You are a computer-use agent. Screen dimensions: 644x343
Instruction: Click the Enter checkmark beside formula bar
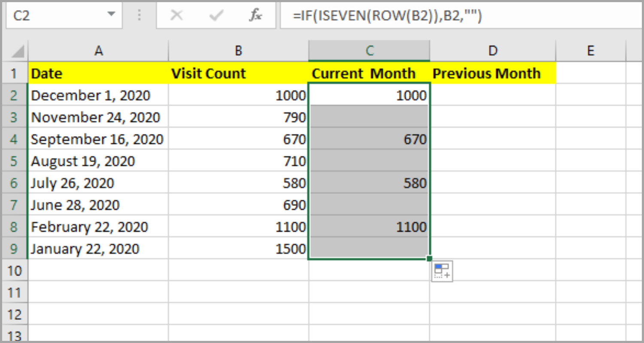coord(216,15)
